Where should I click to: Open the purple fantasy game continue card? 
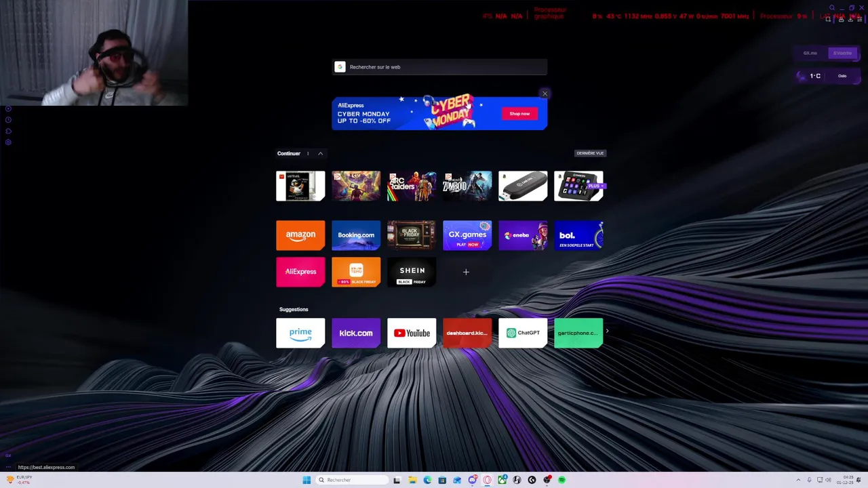356,186
